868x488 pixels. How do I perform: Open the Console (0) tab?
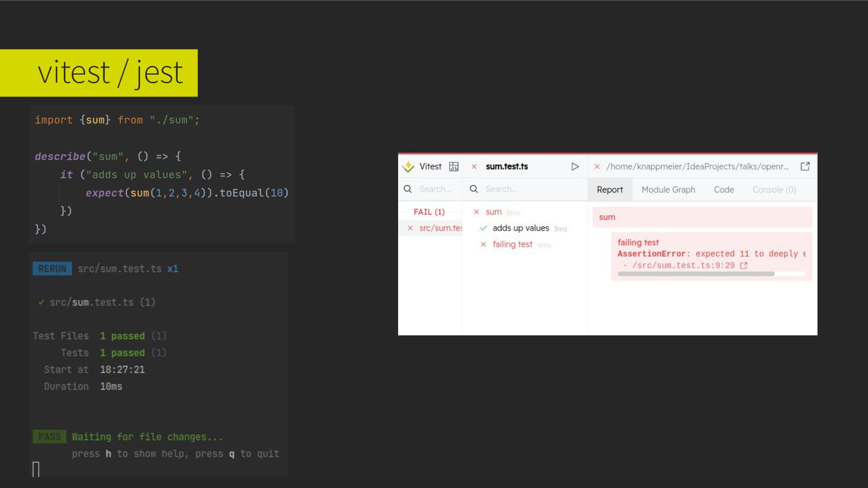(x=774, y=190)
